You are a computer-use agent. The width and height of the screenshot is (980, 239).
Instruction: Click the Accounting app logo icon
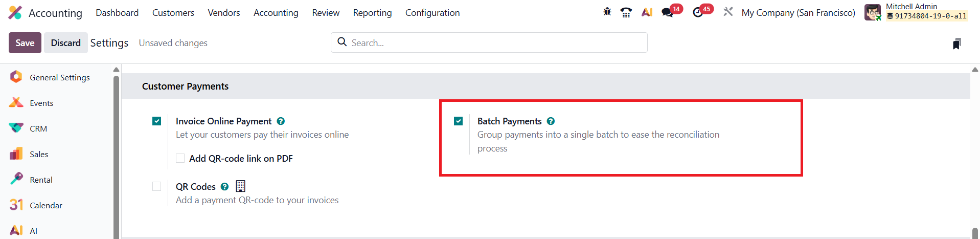coord(15,13)
